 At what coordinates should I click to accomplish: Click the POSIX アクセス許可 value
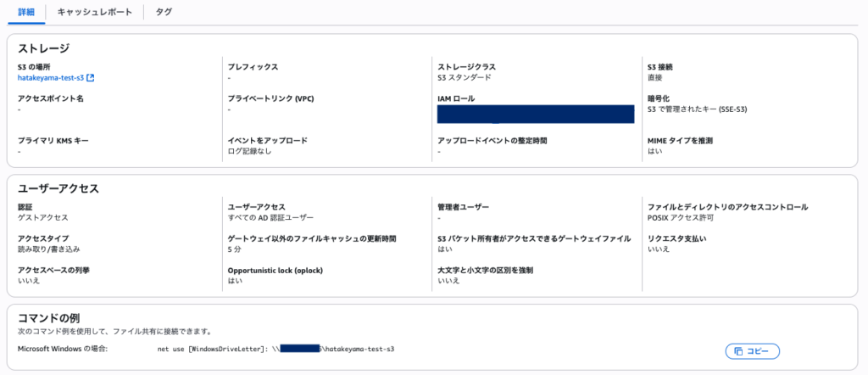(681, 218)
